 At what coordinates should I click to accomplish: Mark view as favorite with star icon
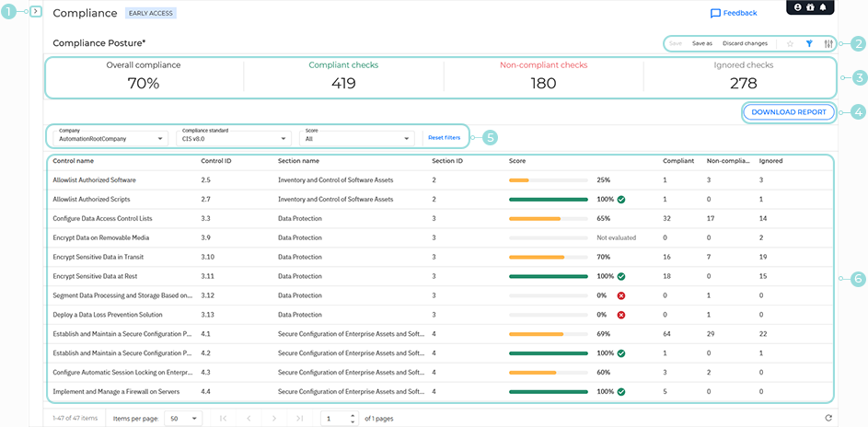coord(790,43)
